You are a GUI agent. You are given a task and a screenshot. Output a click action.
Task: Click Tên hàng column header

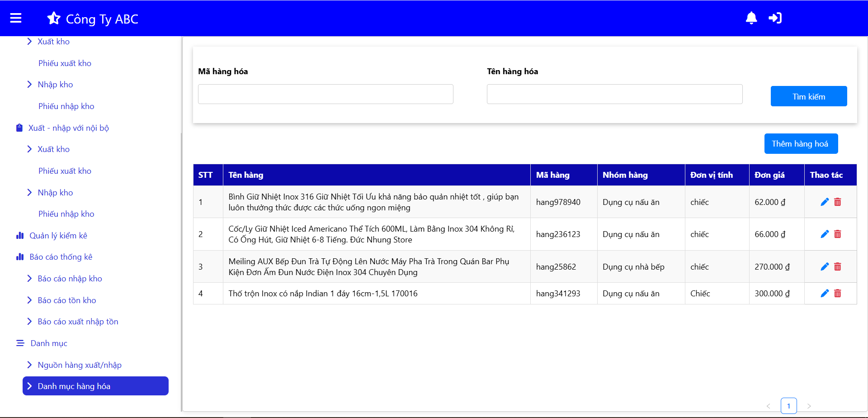377,175
